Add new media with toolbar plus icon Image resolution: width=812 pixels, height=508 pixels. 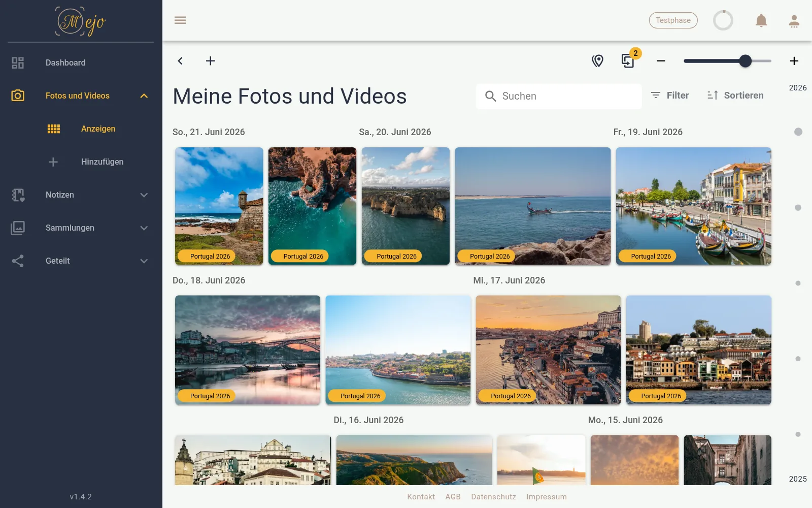point(211,61)
